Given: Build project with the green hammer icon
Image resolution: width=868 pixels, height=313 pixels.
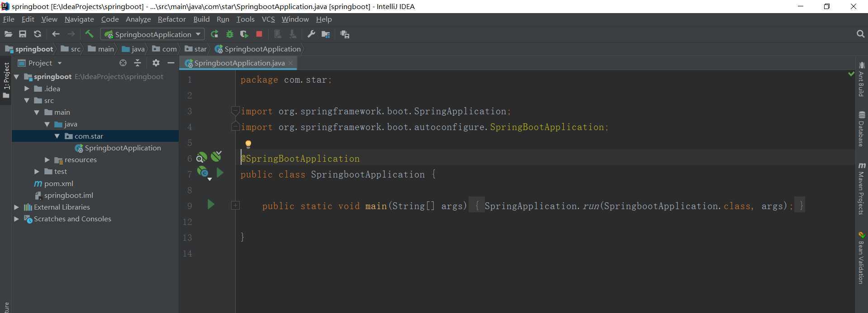Looking at the screenshot, I should pos(89,34).
